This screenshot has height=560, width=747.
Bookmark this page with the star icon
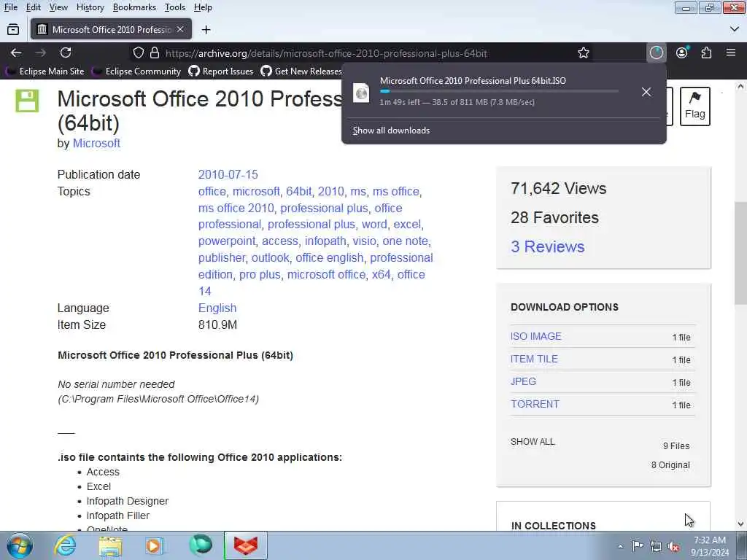(x=584, y=52)
